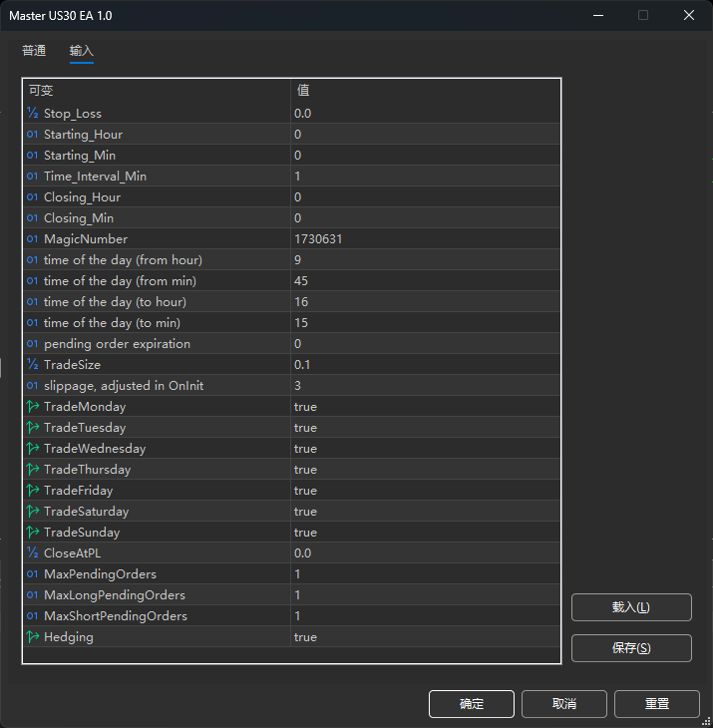Select the 输入 tab

[x=82, y=51]
